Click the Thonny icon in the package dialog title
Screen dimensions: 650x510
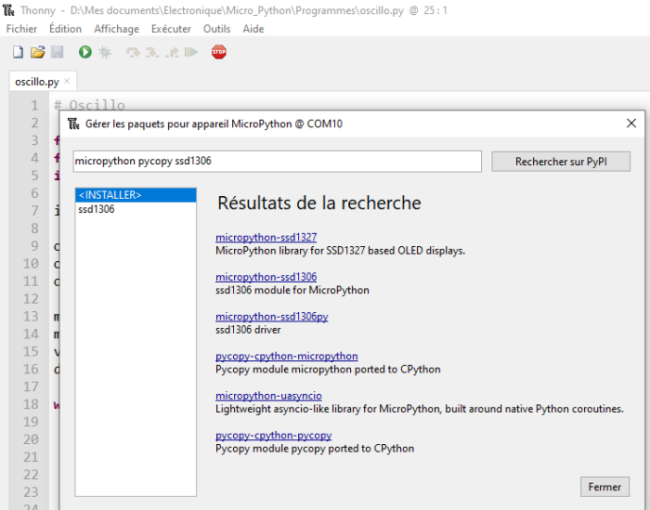pos(74,124)
